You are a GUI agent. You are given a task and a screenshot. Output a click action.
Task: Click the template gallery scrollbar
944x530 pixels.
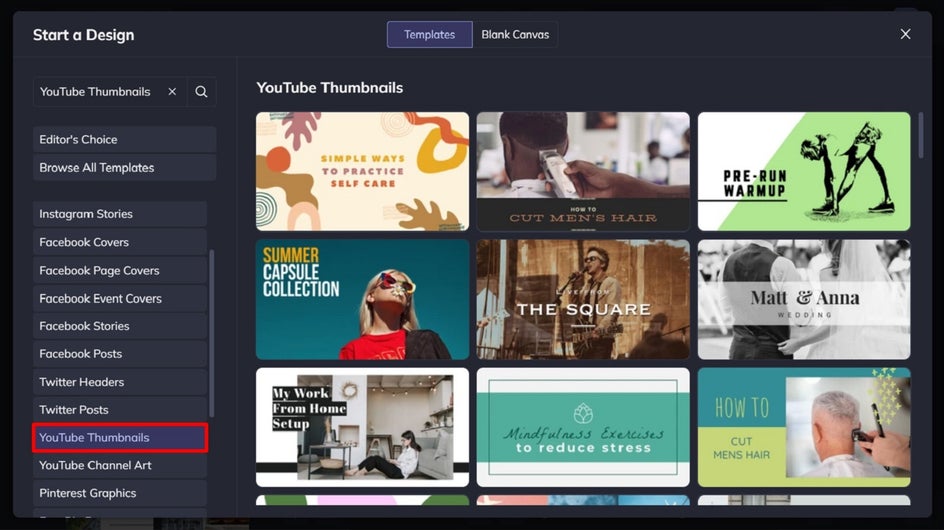[x=920, y=135]
